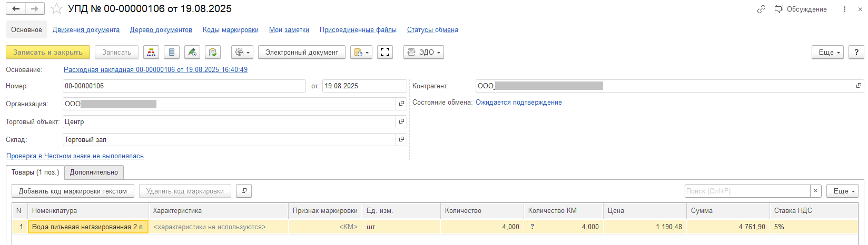
Task: Click the blue list report icon
Action: 172,52
